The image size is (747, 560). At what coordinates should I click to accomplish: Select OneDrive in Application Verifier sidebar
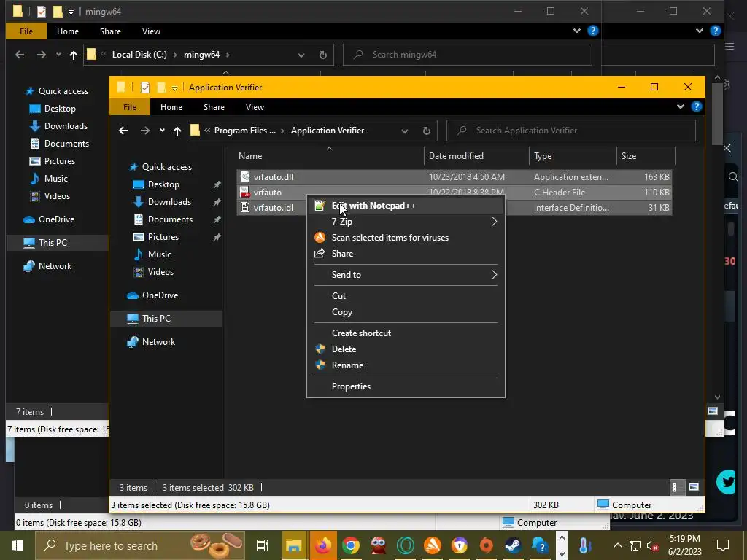tap(160, 295)
